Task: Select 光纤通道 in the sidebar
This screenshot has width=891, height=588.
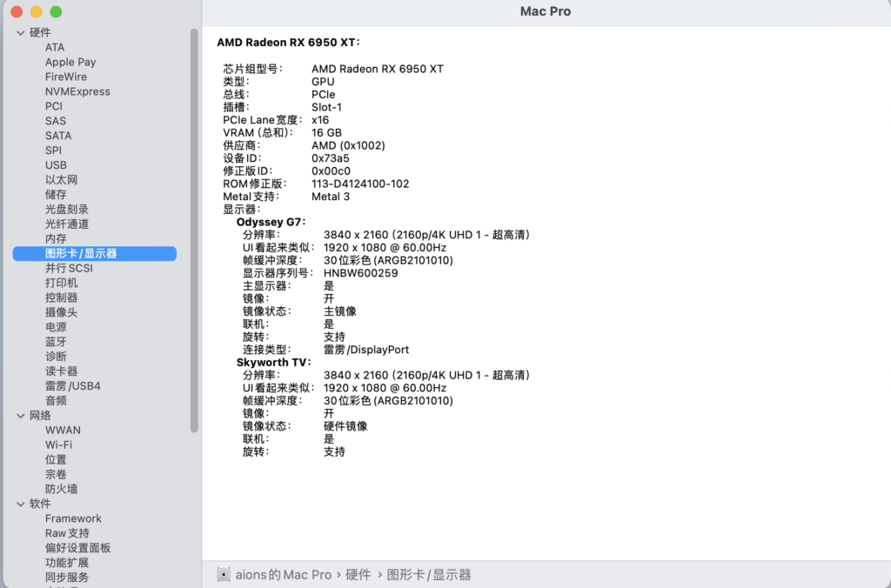Action: pos(67,224)
